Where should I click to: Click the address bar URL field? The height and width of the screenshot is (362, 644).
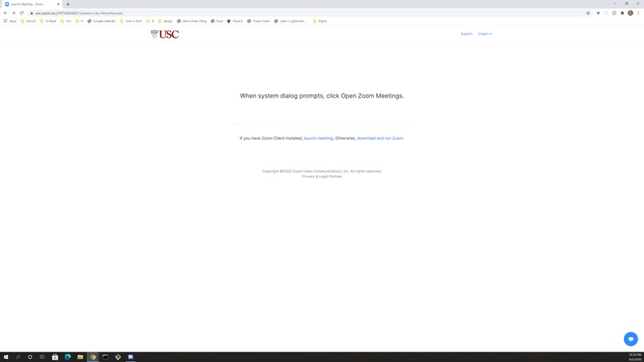pyautogui.click(x=308, y=13)
